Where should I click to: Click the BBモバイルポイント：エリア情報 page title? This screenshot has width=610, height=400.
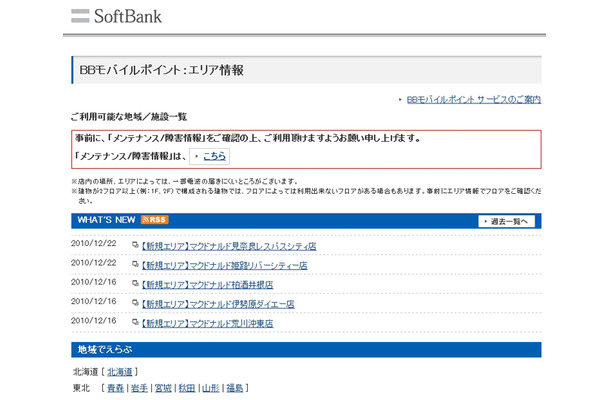point(161,70)
